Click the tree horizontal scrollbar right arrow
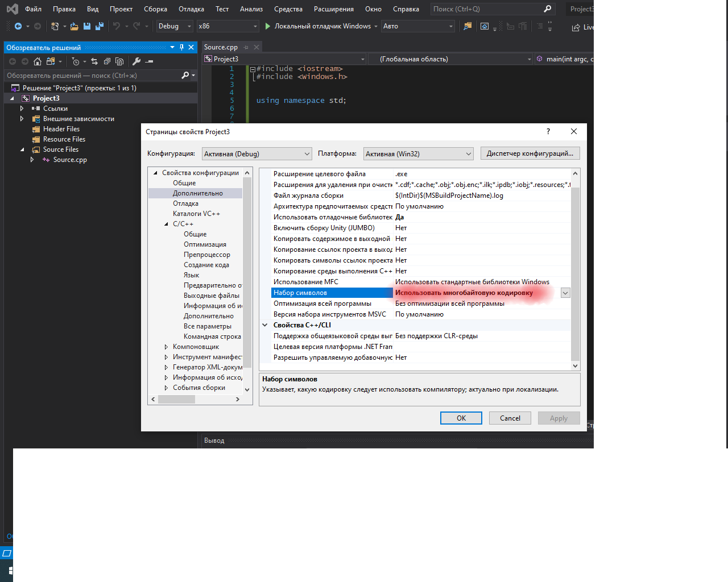 pos(237,400)
